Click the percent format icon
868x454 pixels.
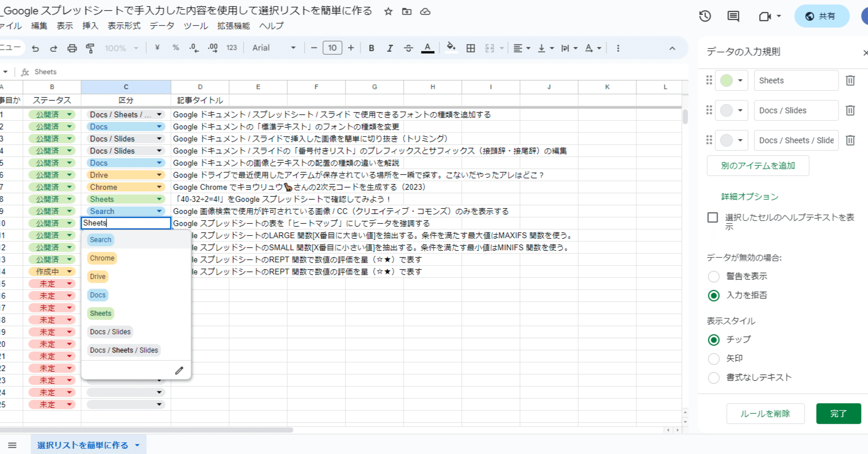coord(175,48)
